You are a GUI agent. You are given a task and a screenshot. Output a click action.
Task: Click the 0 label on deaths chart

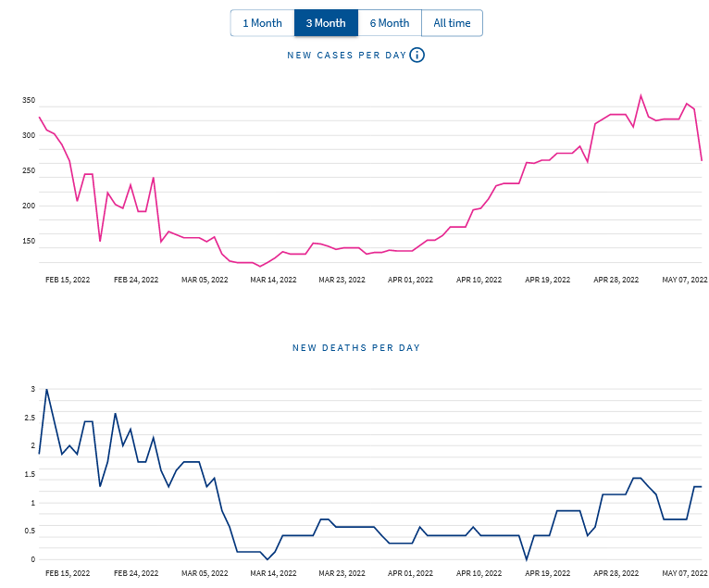[x=33, y=559]
